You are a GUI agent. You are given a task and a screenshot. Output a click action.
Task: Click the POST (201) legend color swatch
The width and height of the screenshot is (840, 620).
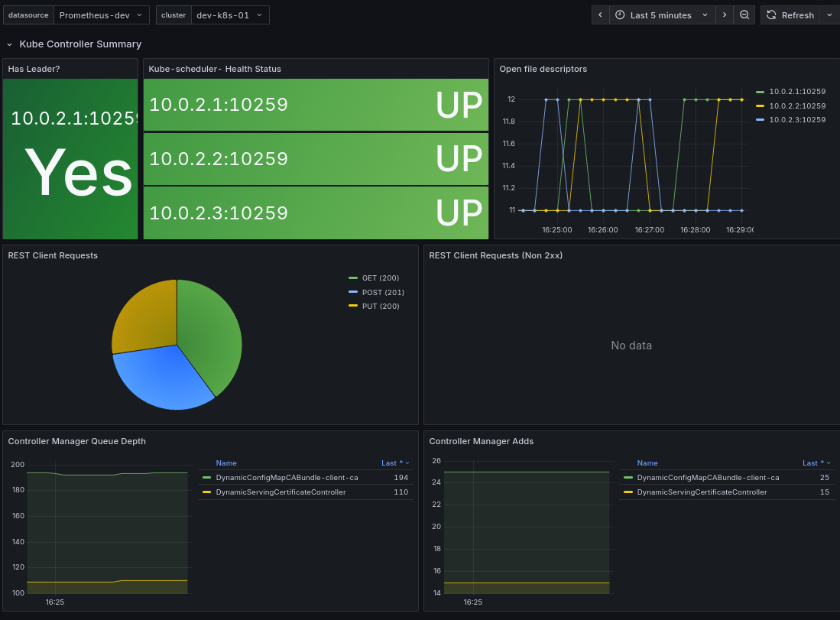click(352, 292)
